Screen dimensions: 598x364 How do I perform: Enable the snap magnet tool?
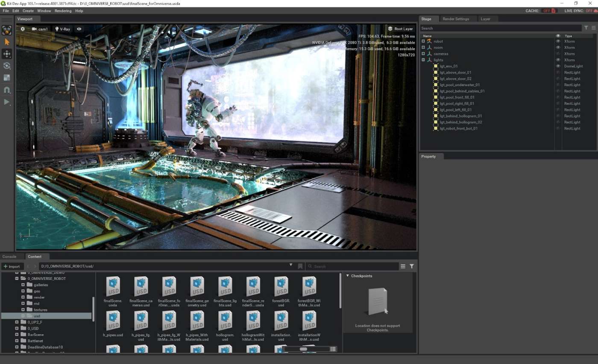click(7, 90)
